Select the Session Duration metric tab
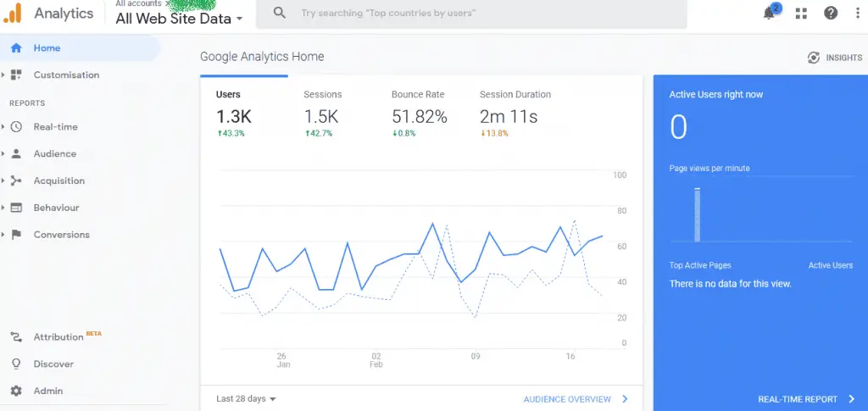 515,114
